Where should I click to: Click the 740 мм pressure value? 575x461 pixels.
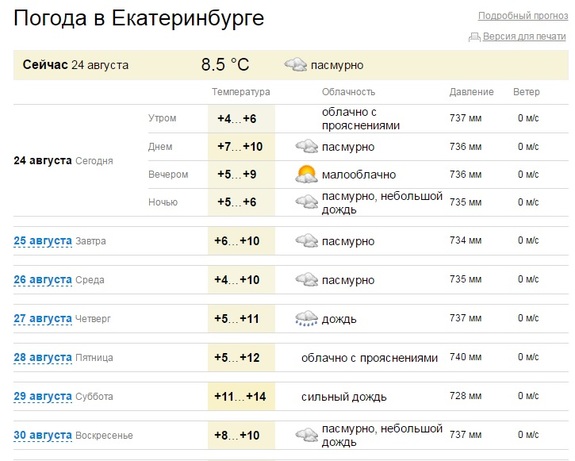click(465, 357)
